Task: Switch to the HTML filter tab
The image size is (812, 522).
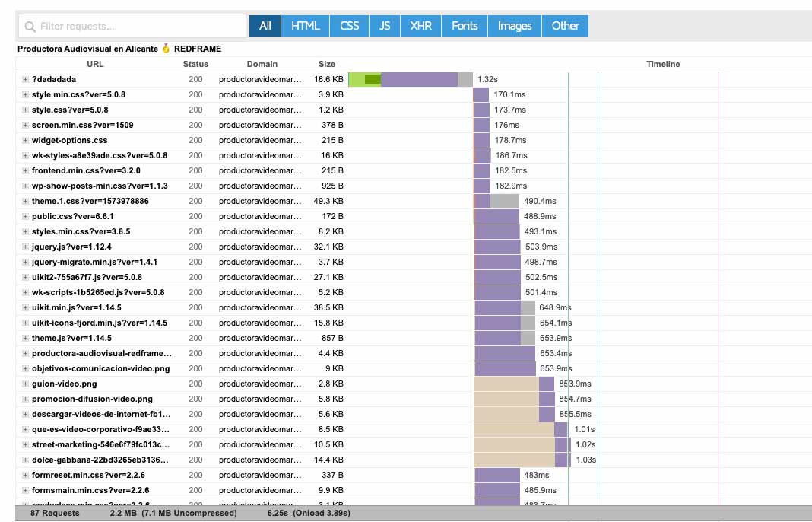Action: click(x=305, y=26)
